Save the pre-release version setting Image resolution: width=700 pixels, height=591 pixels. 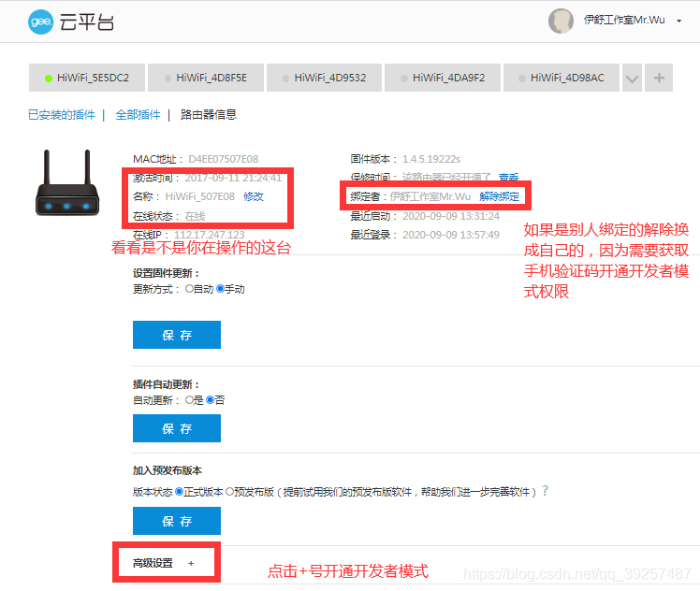(177, 521)
